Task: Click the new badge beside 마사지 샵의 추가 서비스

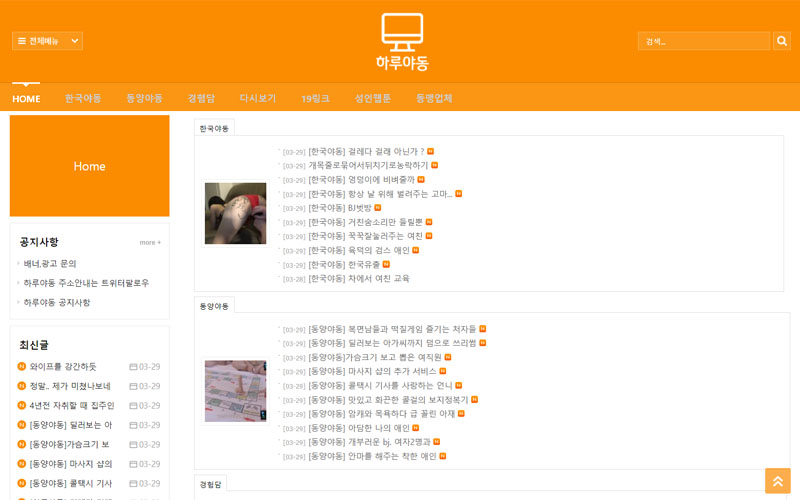Action: (x=442, y=371)
